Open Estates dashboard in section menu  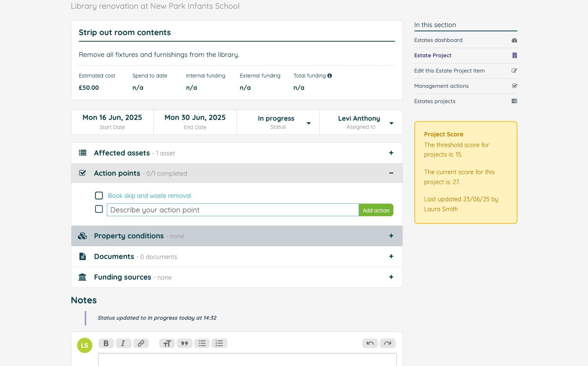tap(438, 40)
